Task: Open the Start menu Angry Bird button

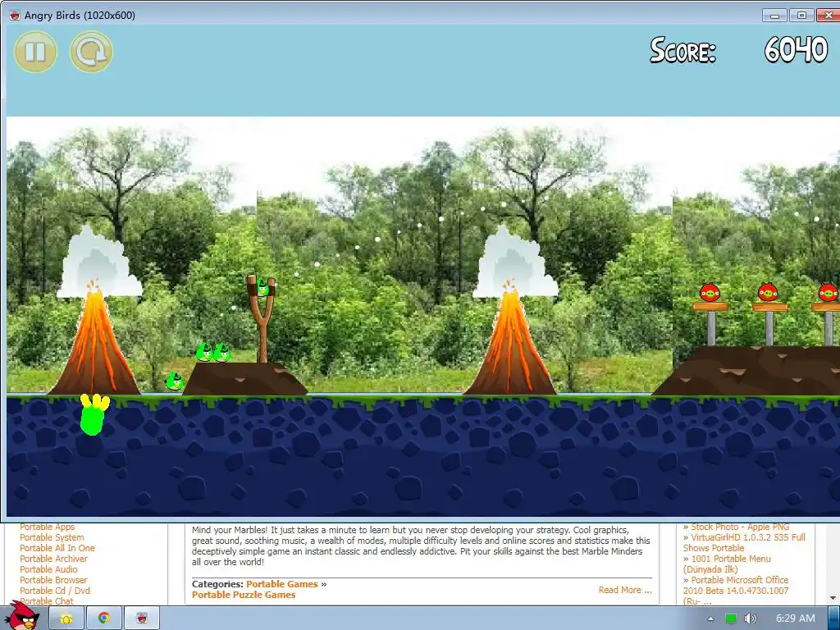Action: (22, 615)
